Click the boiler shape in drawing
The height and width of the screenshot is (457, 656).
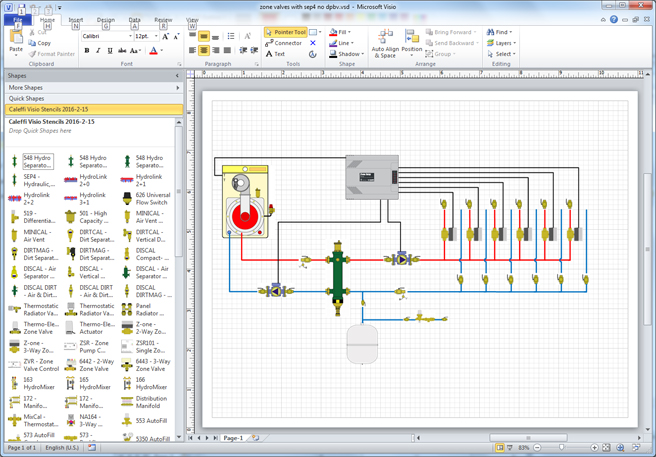click(246, 202)
